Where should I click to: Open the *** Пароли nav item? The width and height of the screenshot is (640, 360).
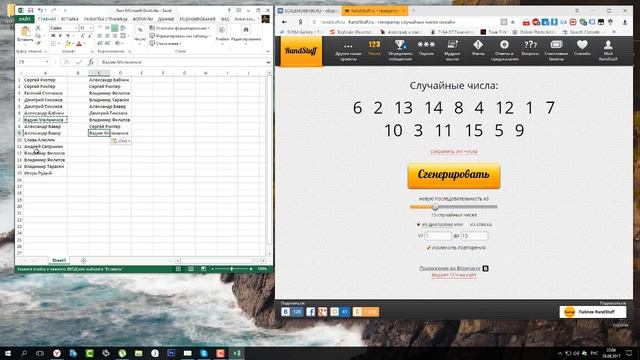click(x=426, y=48)
